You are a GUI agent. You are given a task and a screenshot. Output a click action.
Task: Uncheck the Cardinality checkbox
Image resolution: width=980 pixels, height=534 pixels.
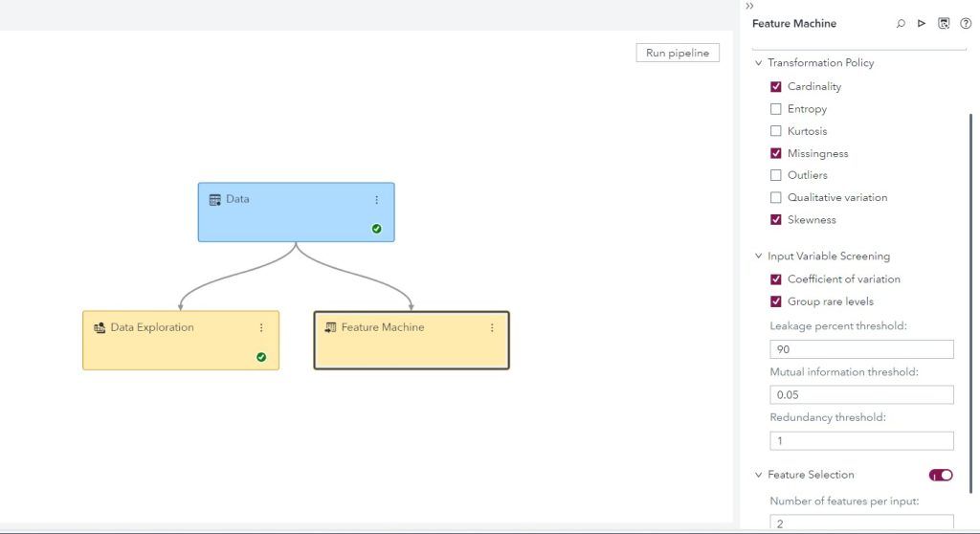click(x=776, y=87)
